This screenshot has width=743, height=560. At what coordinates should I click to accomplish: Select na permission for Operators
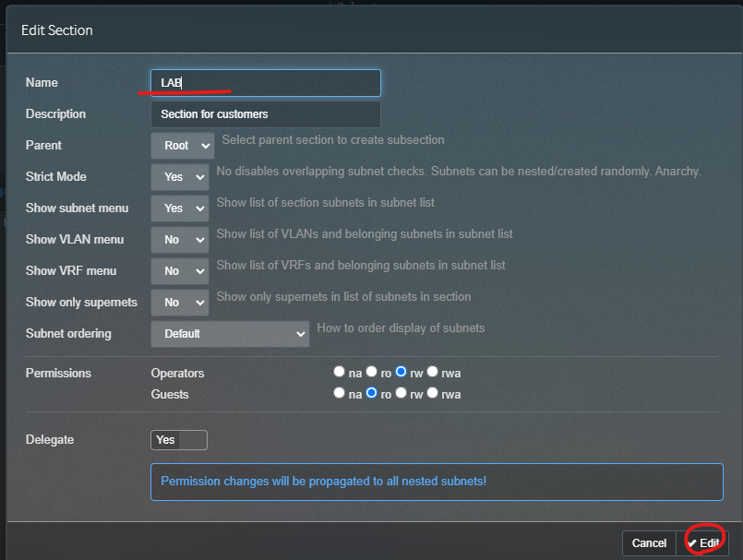click(x=339, y=372)
